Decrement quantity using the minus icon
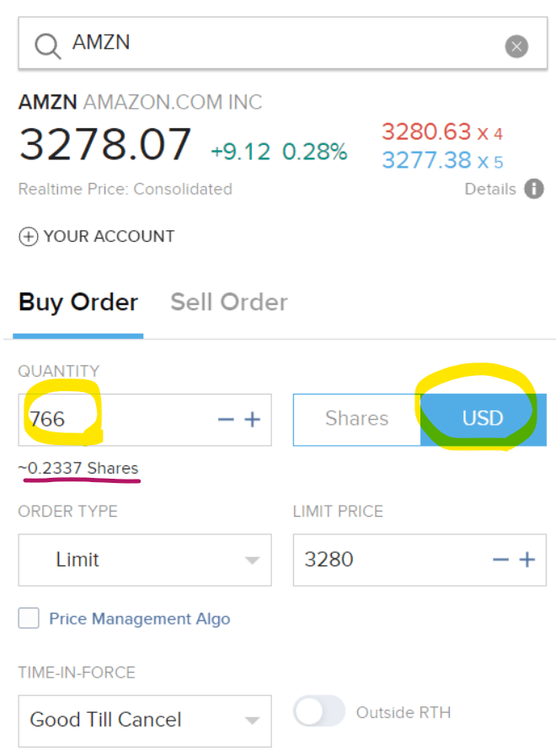Screen dimensions: 556x756 (226, 419)
